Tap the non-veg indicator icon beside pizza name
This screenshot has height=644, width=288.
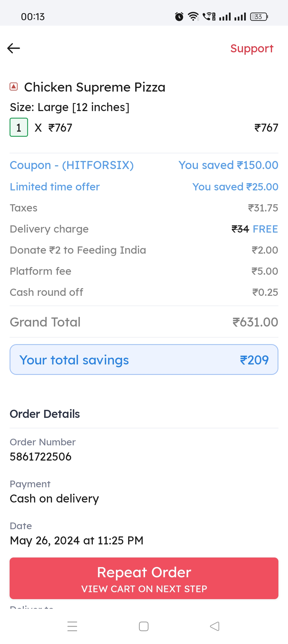(14, 87)
